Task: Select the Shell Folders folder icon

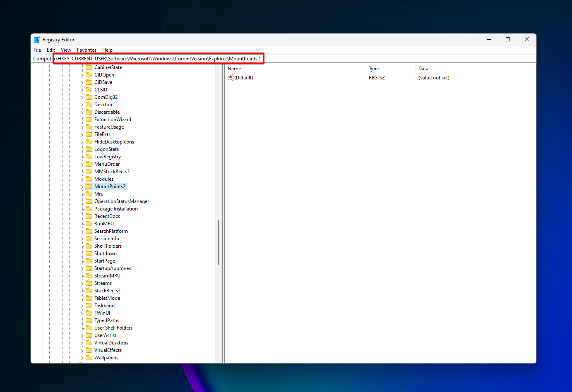Action: pos(89,246)
